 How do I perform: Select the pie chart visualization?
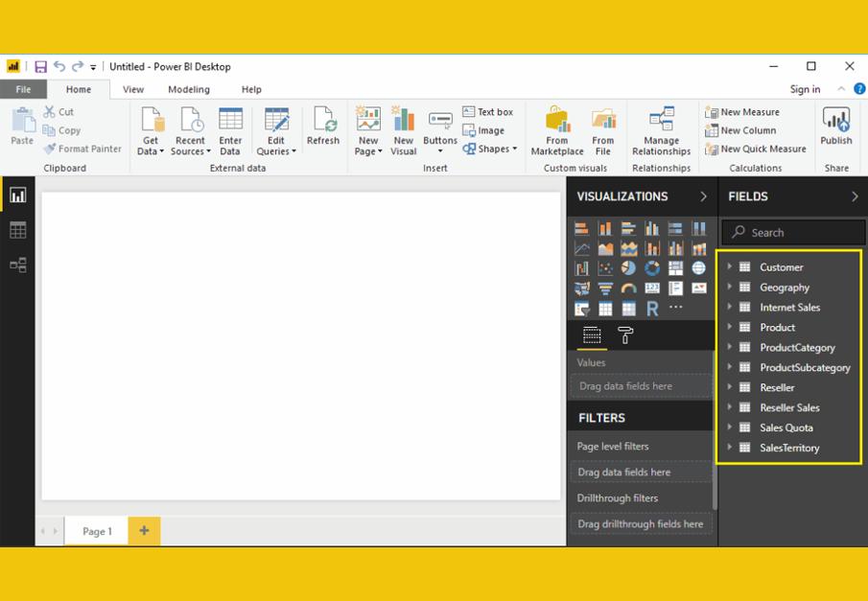pos(628,268)
